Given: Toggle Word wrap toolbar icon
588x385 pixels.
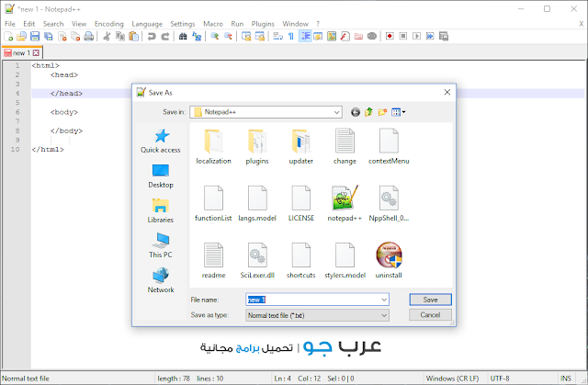Looking at the screenshot, I should [x=277, y=37].
